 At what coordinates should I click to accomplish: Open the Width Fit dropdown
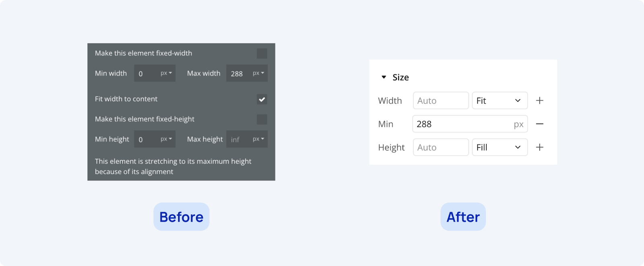[500, 100]
